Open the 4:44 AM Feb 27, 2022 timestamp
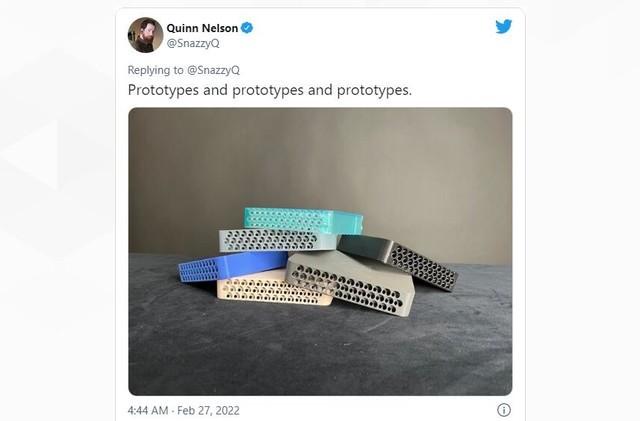Image resolution: width=640 pixels, height=421 pixels. (x=184, y=410)
